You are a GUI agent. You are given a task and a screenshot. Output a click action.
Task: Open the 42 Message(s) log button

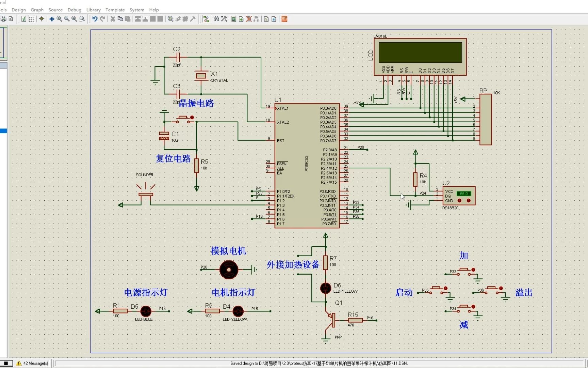coord(33,363)
